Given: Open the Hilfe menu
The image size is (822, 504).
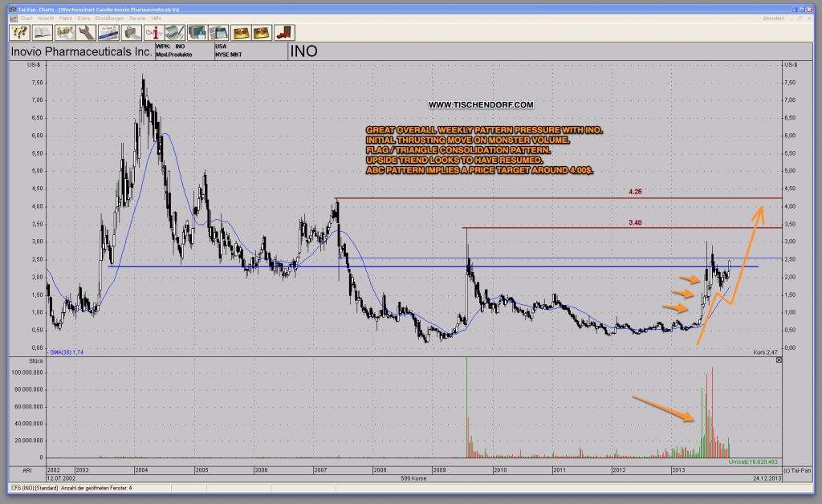Looking at the screenshot, I should [x=157, y=18].
